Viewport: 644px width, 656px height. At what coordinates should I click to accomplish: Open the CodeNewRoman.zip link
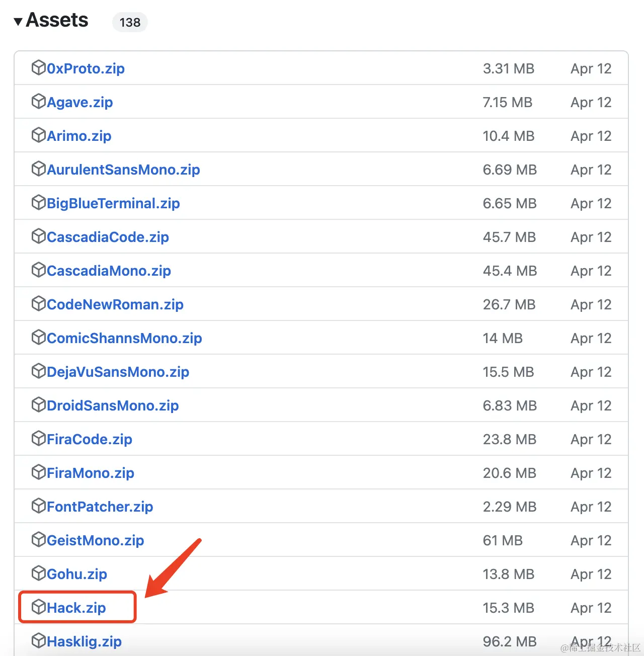[115, 304]
